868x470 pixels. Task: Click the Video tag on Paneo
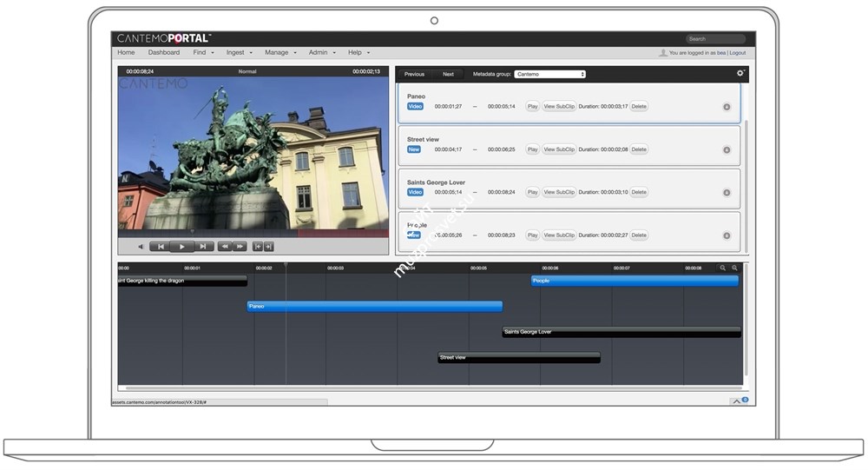click(x=415, y=106)
